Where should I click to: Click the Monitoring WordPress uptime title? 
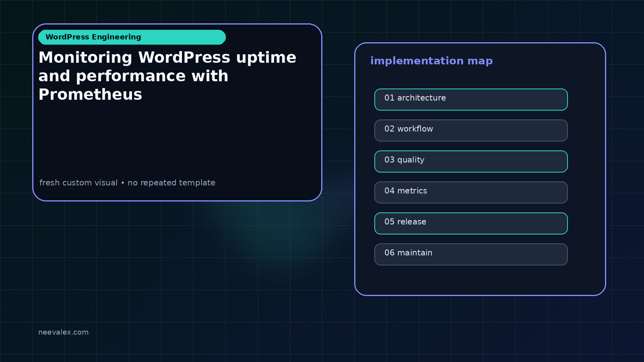[x=167, y=76]
